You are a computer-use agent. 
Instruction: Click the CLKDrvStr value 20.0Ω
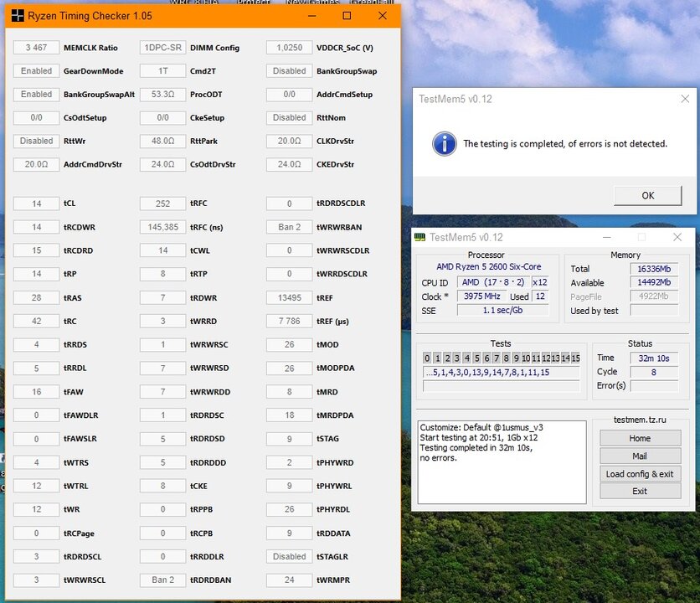pyautogui.click(x=289, y=141)
